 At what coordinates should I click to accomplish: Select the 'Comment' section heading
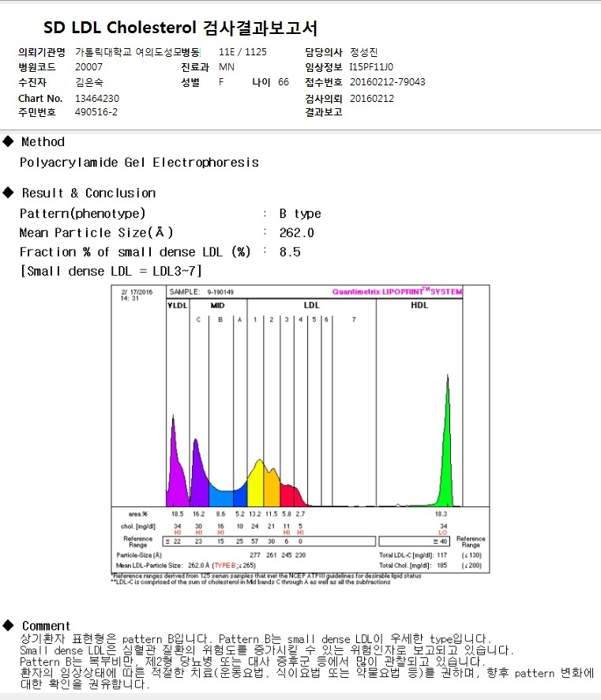46,626
